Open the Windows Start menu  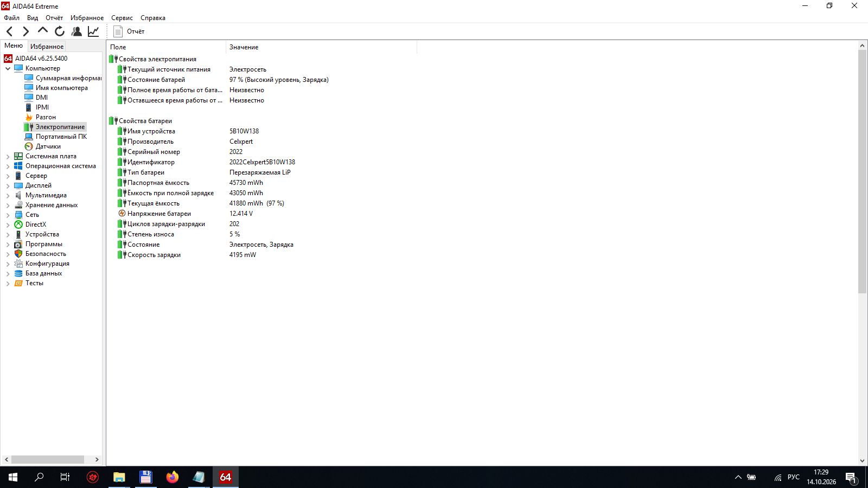[x=13, y=477]
